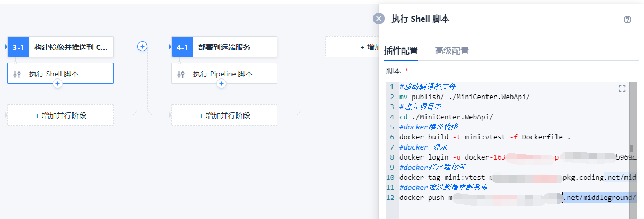Open the 构建镜像并推送到 stage header
The height and width of the screenshot is (219, 644).
click(71, 47)
